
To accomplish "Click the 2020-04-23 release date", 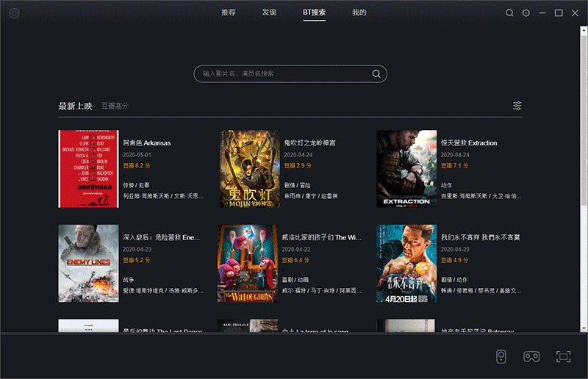I will click(x=137, y=249).
